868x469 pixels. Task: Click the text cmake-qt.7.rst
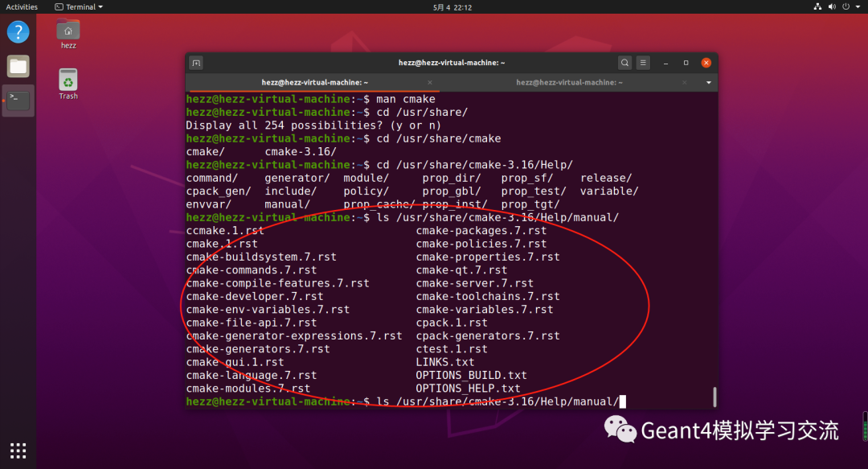461,270
